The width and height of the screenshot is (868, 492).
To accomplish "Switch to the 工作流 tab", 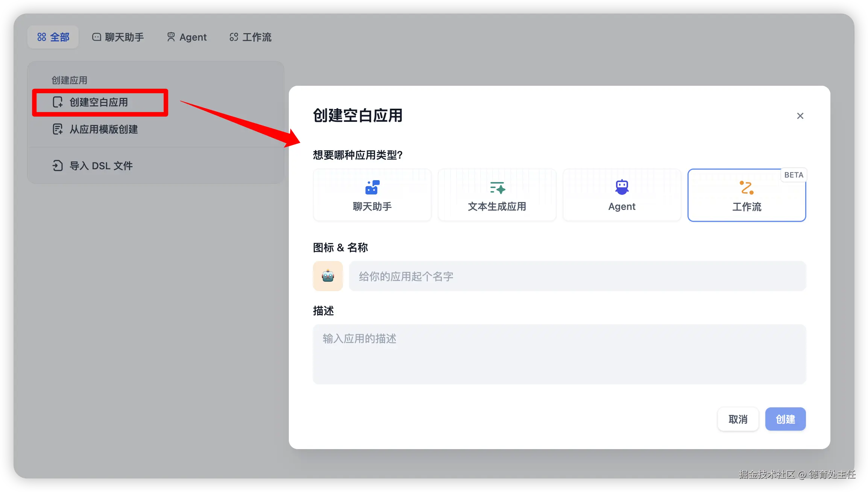I will click(250, 36).
